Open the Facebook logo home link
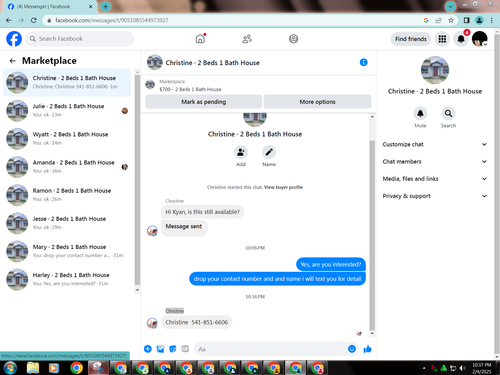Image resolution: width=500 pixels, height=375 pixels. tap(14, 39)
